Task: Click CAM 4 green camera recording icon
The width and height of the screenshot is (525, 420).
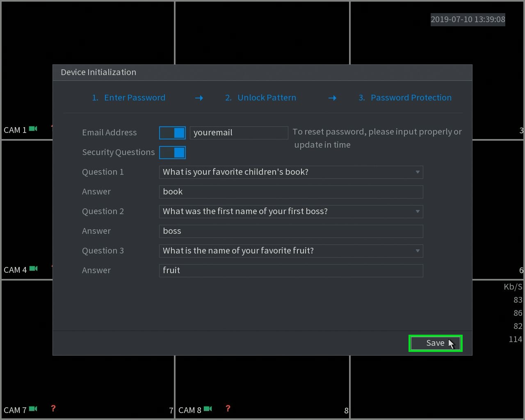Action: point(33,269)
